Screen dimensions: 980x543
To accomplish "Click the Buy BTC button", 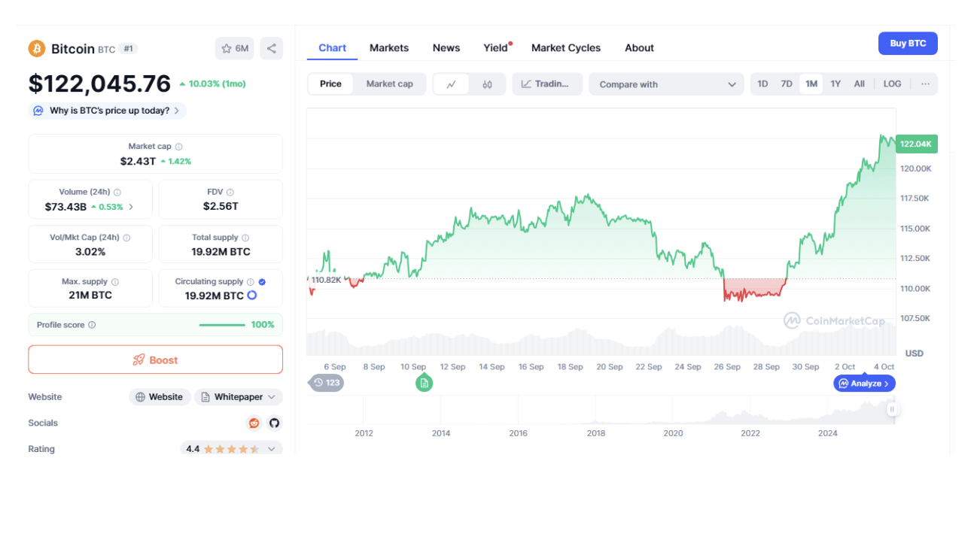I will pyautogui.click(x=908, y=44).
